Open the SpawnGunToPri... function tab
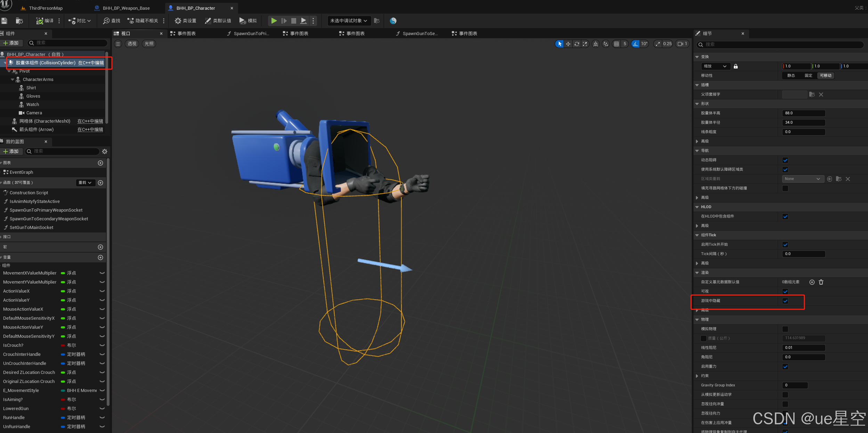The width and height of the screenshot is (868, 433). pyautogui.click(x=251, y=34)
